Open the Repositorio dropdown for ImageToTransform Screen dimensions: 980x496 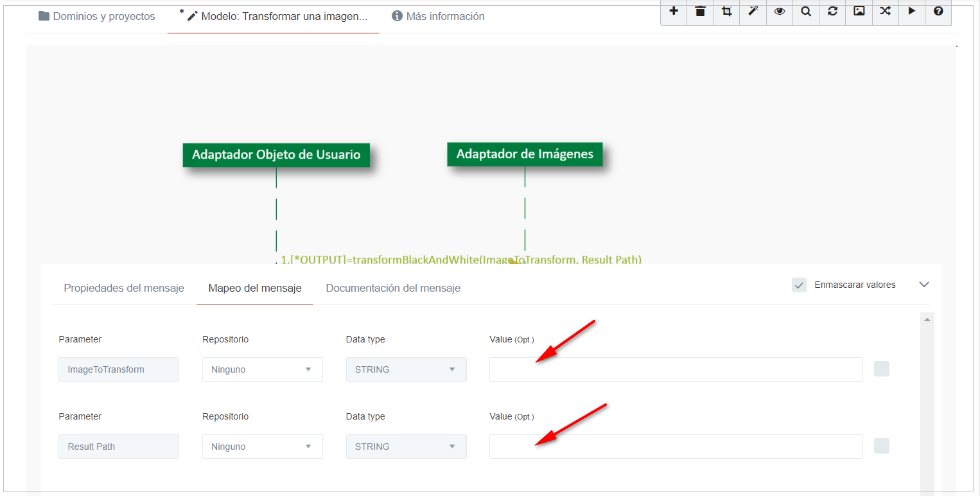pyautogui.click(x=262, y=369)
